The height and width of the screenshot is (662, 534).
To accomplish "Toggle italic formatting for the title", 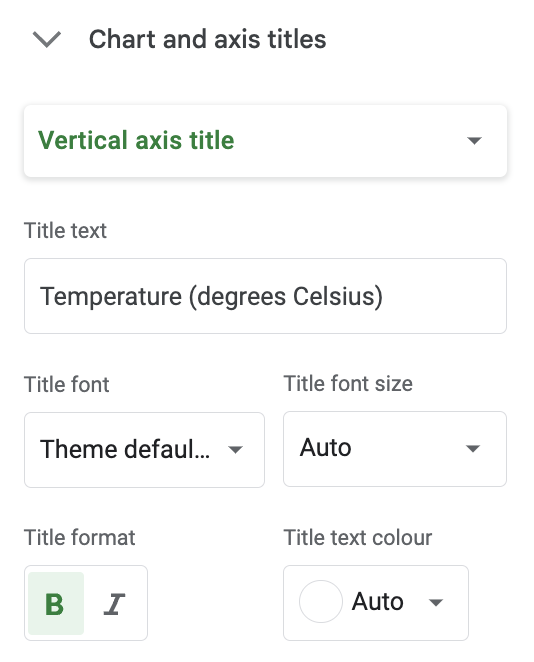I will click(x=114, y=604).
